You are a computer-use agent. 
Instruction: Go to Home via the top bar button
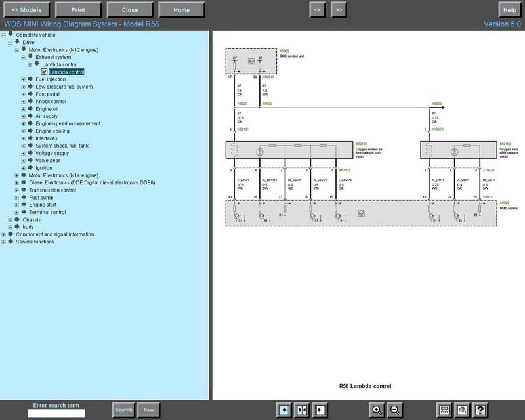point(182,10)
